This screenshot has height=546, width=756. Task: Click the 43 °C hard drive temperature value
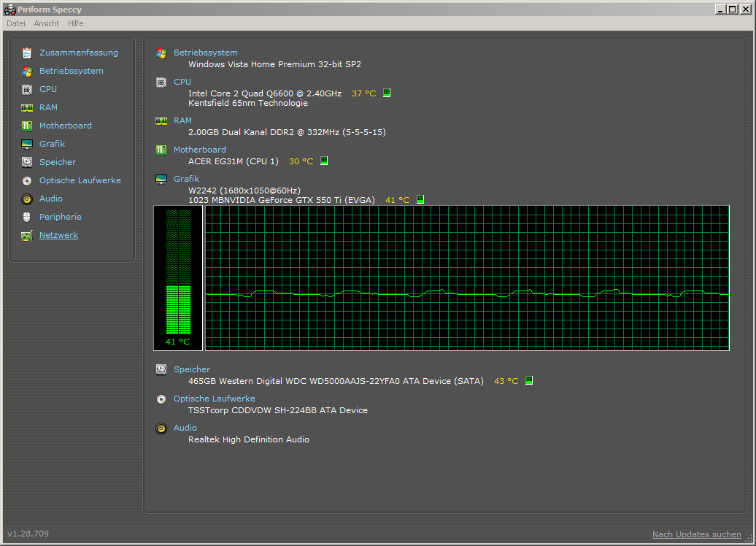[x=506, y=381]
